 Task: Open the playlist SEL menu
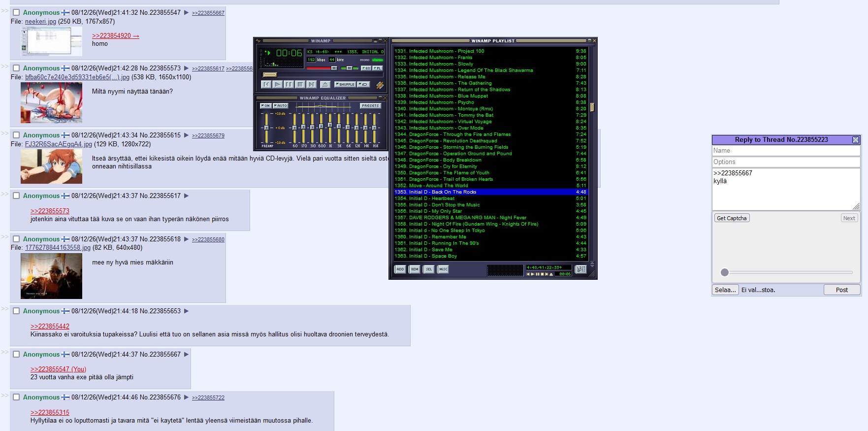pyautogui.click(x=429, y=269)
